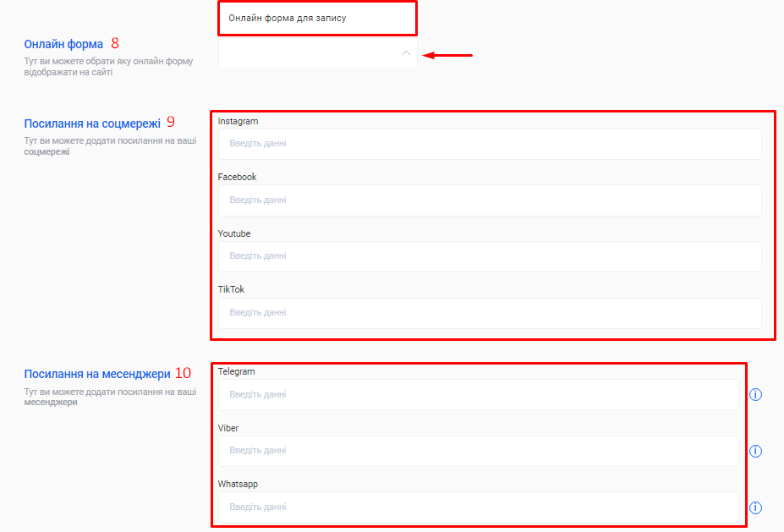Click the TikTok field label text
The height and width of the screenshot is (532, 784).
click(231, 289)
